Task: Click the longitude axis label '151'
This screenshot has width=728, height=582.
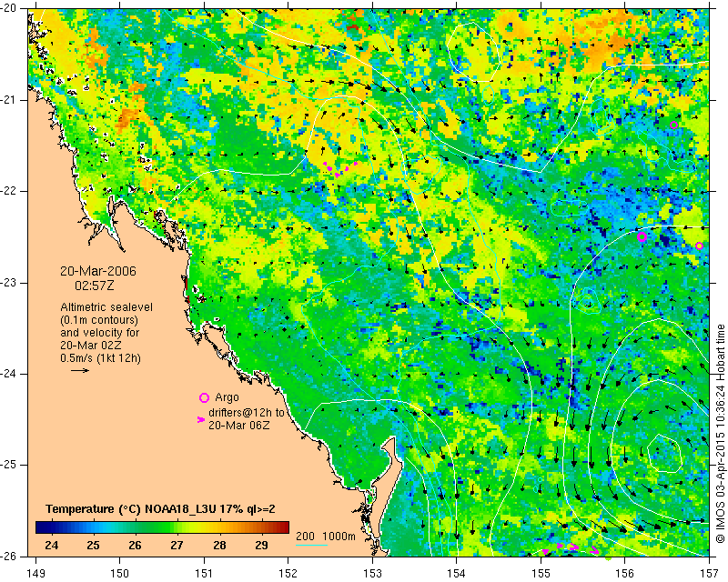Action: tap(204, 573)
